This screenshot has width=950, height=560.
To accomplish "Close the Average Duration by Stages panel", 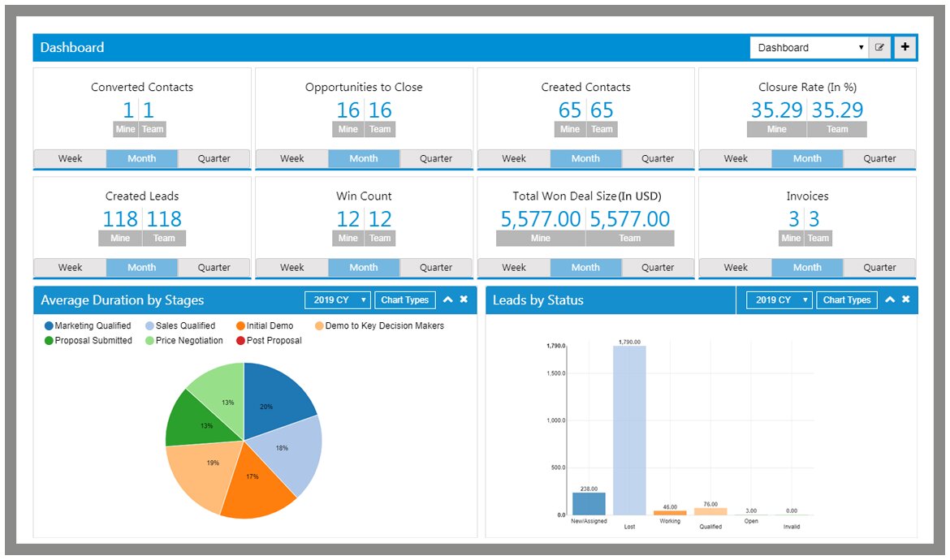I will tap(464, 299).
